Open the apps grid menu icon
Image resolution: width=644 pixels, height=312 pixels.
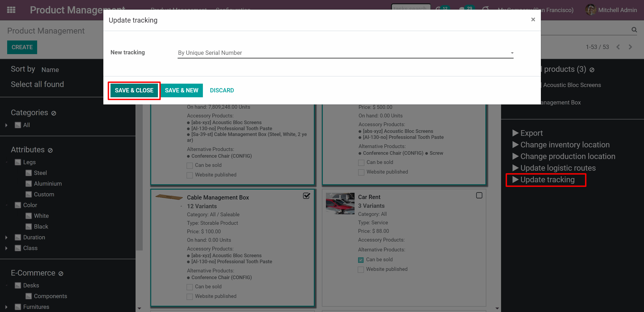[x=11, y=10]
